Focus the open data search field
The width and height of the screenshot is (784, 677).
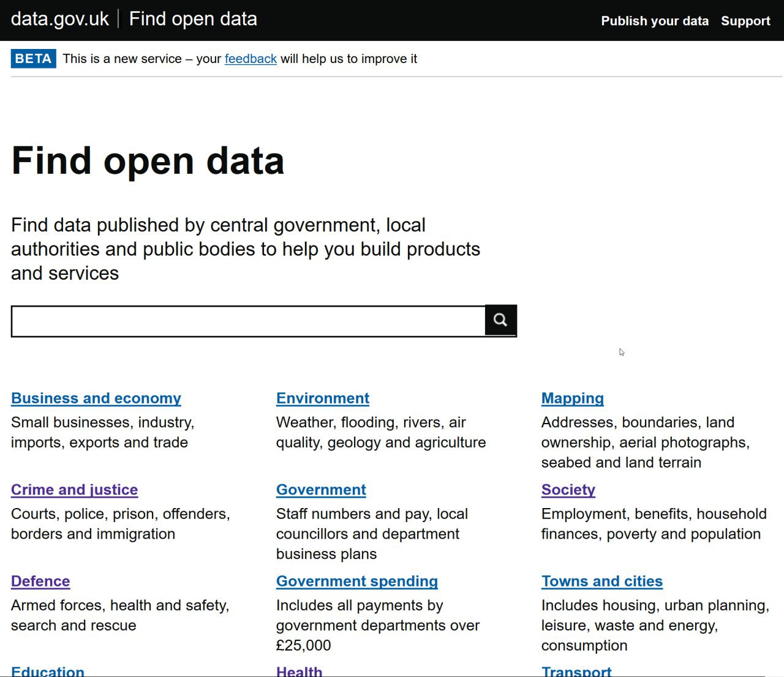(x=248, y=321)
